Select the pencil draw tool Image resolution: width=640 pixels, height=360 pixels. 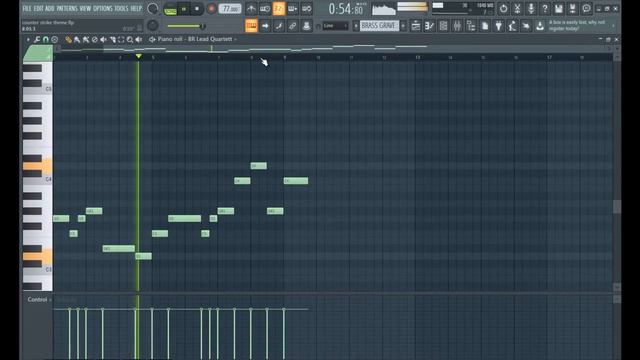coord(68,40)
